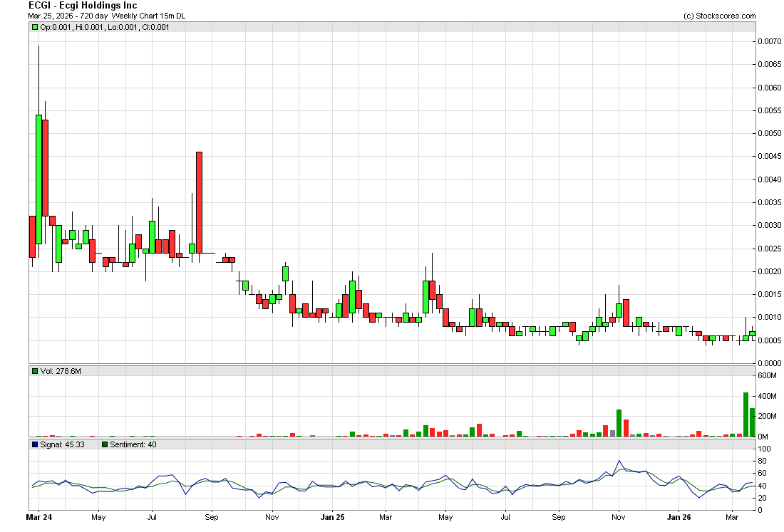Viewport: 784px width, 532px height.
Task: Click the 200M volume axis label
Action: point(767,417)
